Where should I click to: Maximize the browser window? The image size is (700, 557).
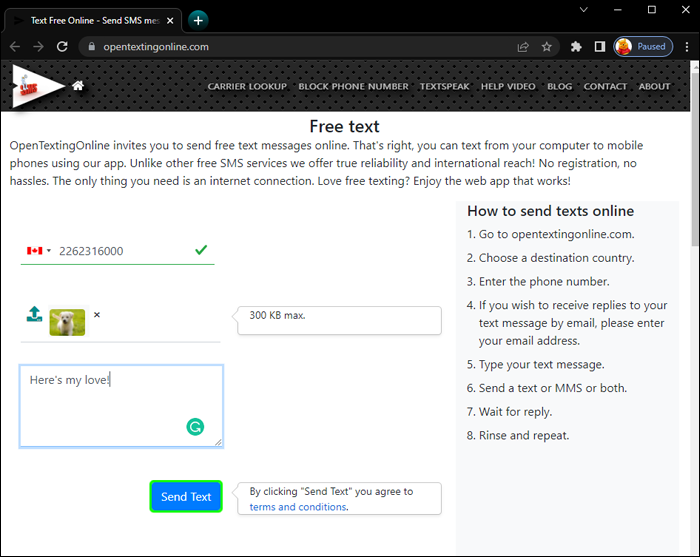point(652,9)
